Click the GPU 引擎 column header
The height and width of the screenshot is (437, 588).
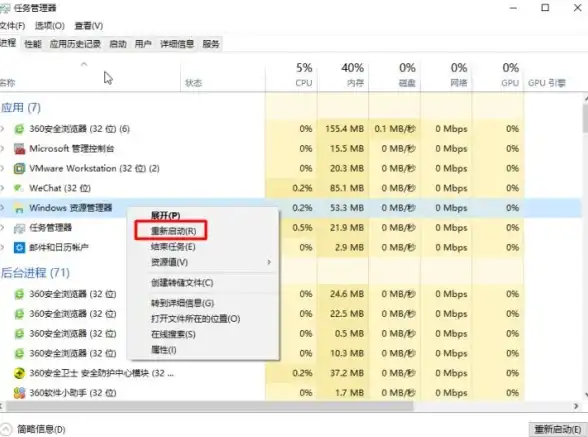[547, 83]
